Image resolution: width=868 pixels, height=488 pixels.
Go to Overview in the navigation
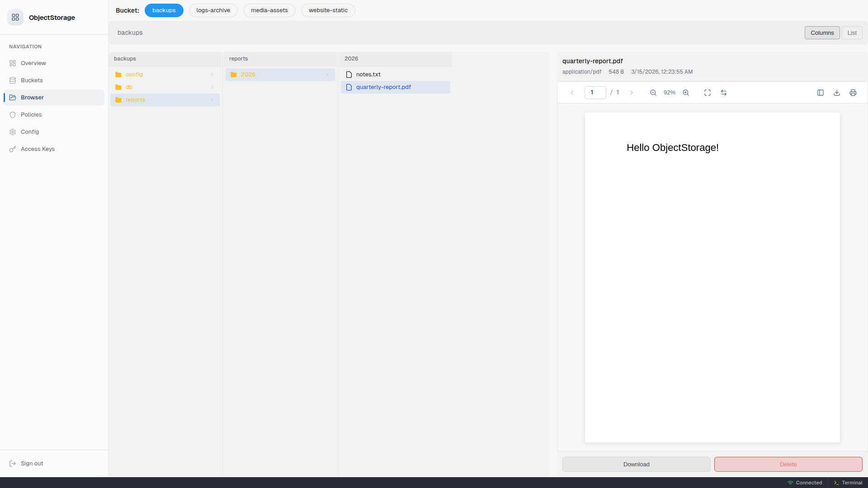[x=33, y=63]
